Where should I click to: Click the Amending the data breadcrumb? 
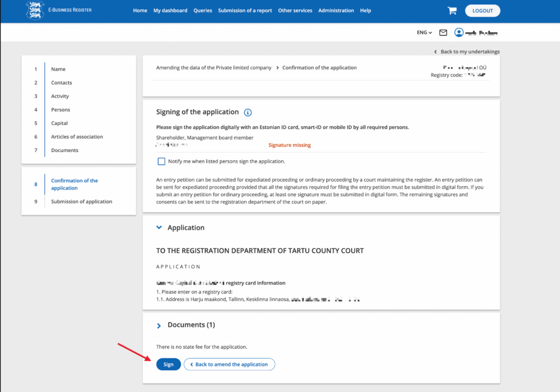point(213,68)
